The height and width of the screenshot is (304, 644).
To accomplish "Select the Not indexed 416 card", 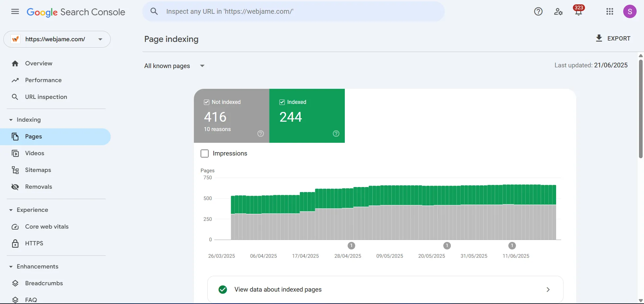I will pos(231,116).
